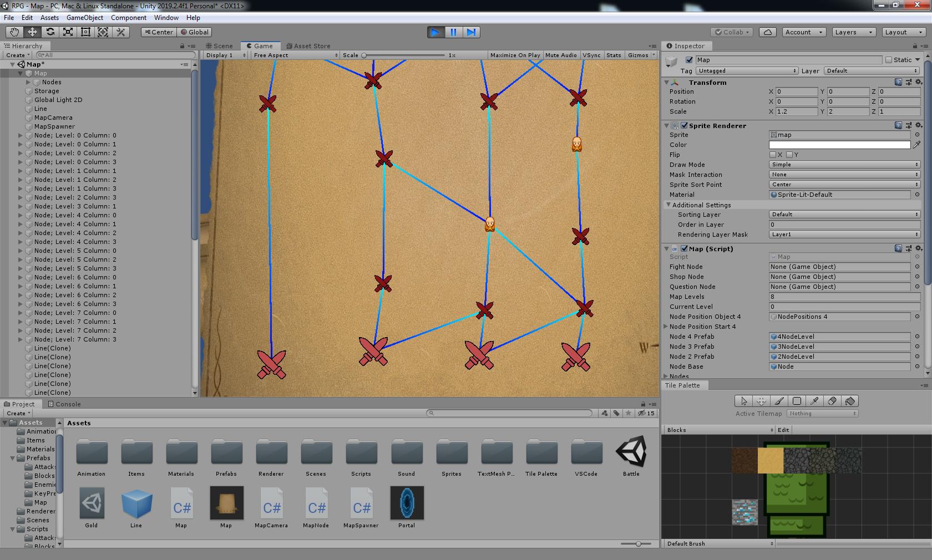Toggle VSync in Game view
Image resolution: width=932 pixels, height=560 pixels.
pos(591,55)
